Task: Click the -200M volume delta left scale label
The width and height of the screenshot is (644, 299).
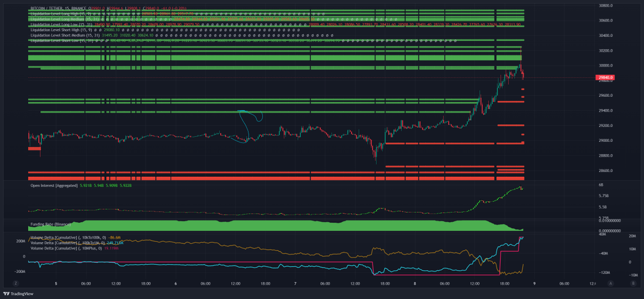Action: pyautogui.click(x=19, y=271)
